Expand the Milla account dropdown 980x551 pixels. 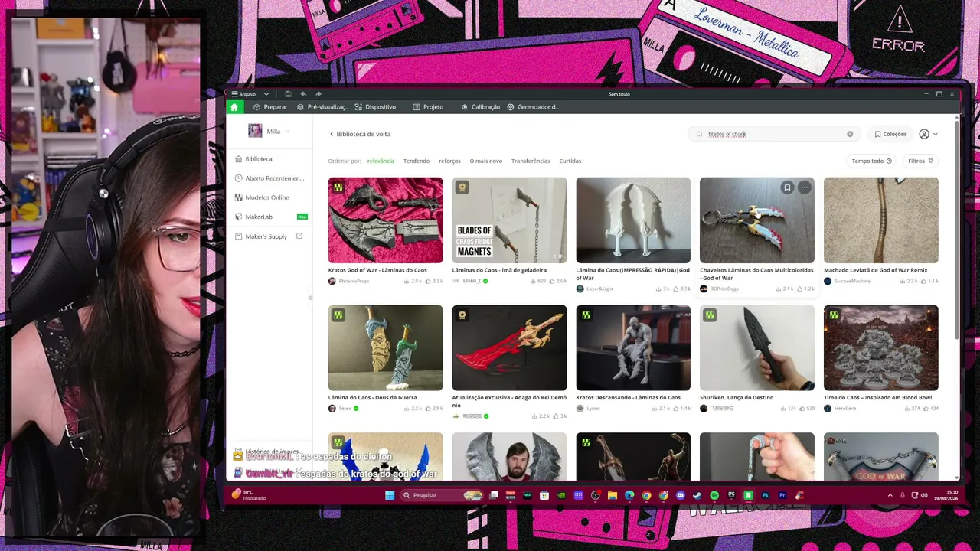(287, 132)
